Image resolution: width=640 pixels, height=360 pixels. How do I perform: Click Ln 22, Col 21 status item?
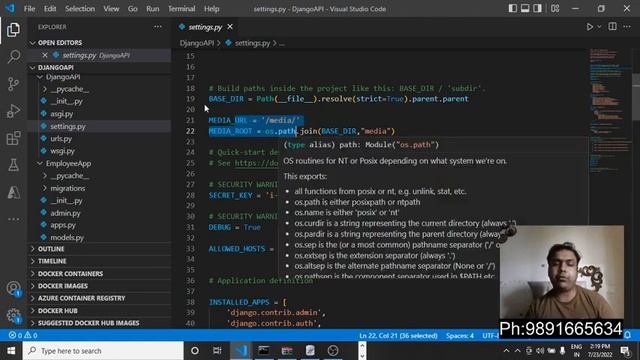(398, 336)
